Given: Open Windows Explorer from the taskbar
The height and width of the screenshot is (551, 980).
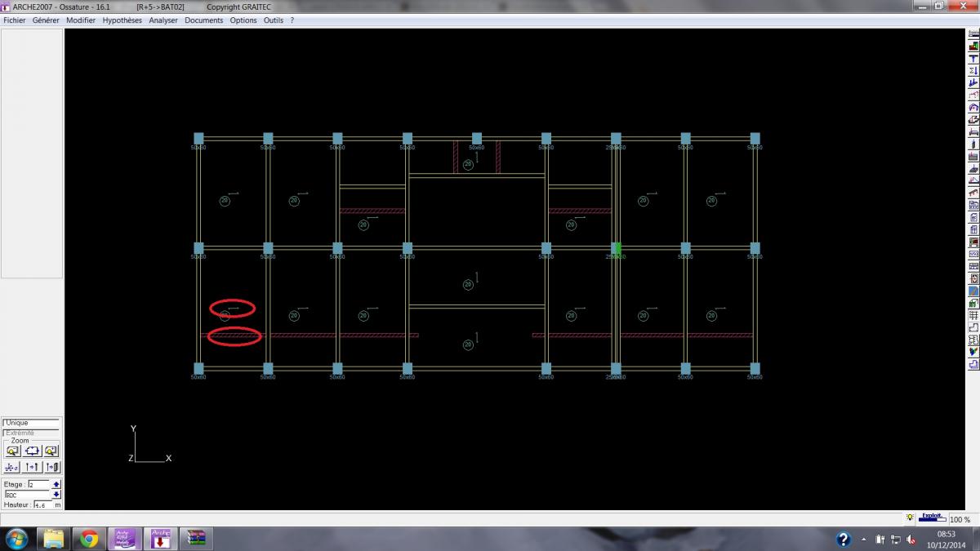Looking at the screenshot, I should (x=54, y=539).
